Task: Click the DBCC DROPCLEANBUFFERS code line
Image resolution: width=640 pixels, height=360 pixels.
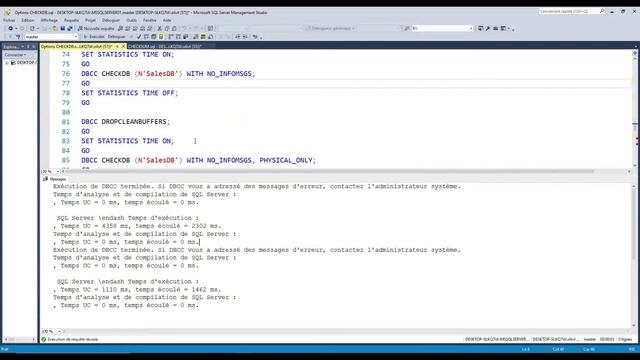Action: [x=125, y=122]
